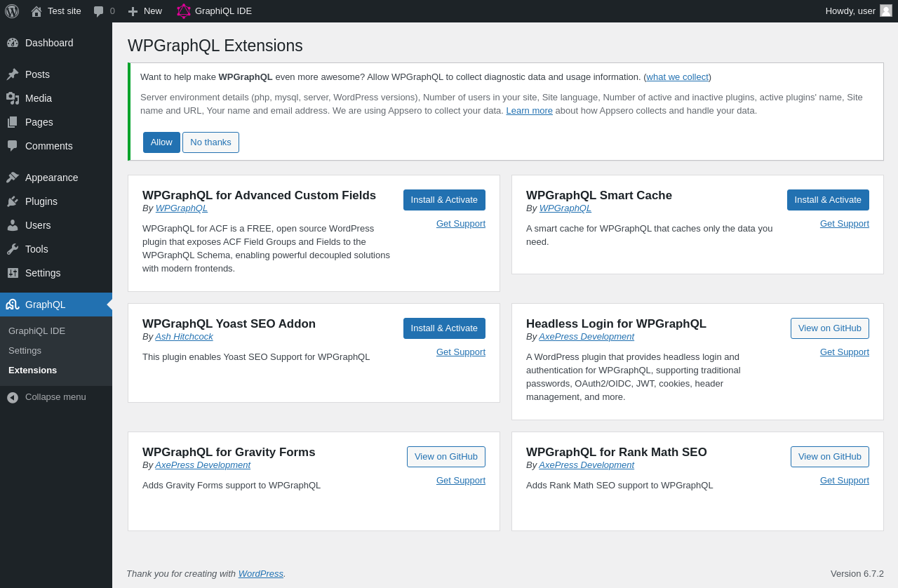Select Settings under the GraphQL submenu
The image size is (898, 588).
25,351
